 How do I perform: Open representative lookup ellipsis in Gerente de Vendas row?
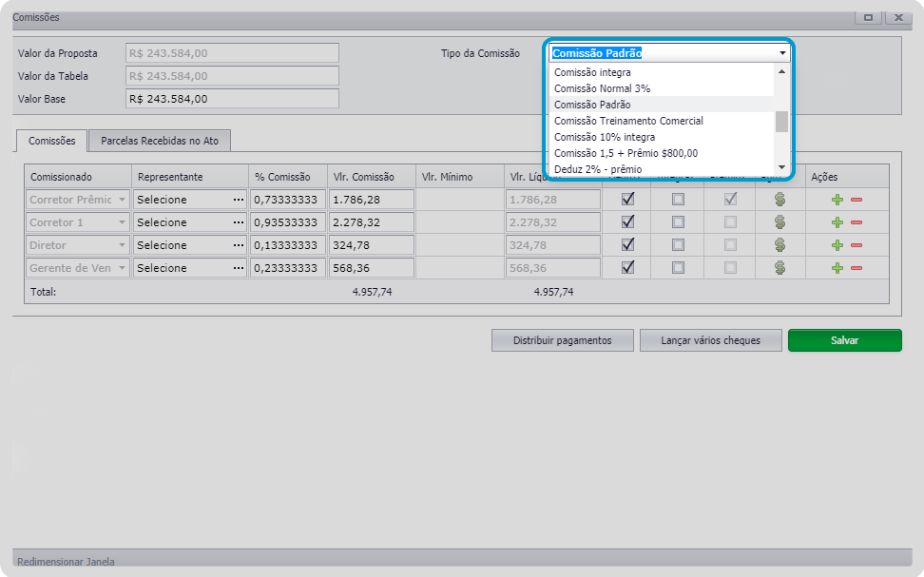point(238,268)
